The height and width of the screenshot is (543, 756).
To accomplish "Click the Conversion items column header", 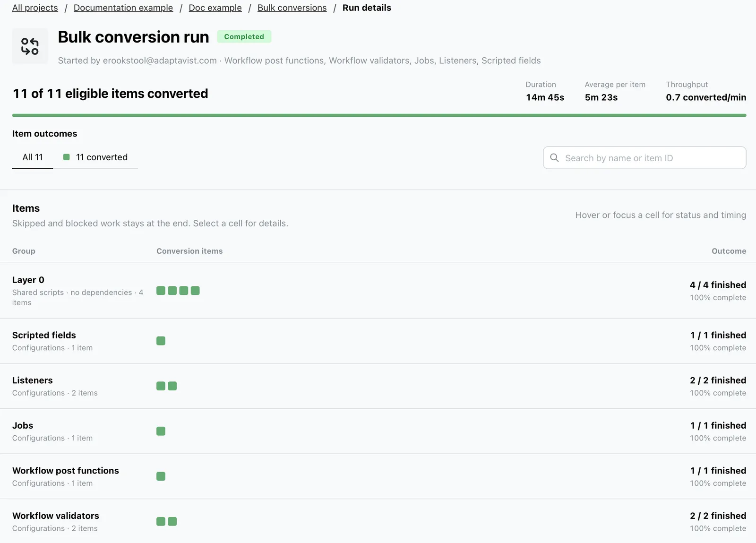I will 189,251.
